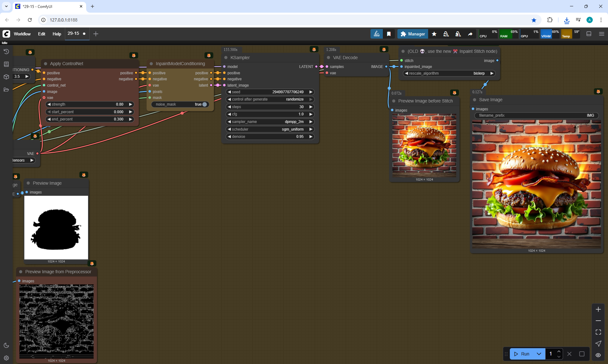
Task: Click the Run queue button
Action: click(x=522, y=354)
